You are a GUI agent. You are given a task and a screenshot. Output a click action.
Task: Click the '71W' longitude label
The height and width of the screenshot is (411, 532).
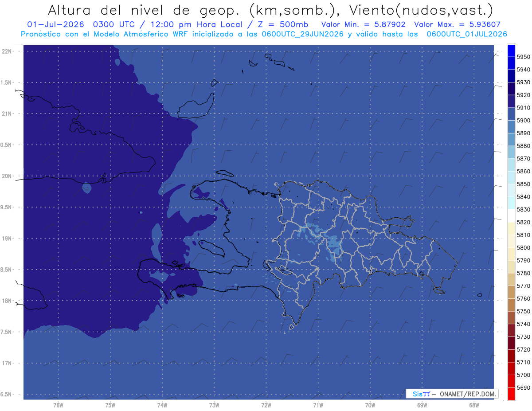point(318,405)
